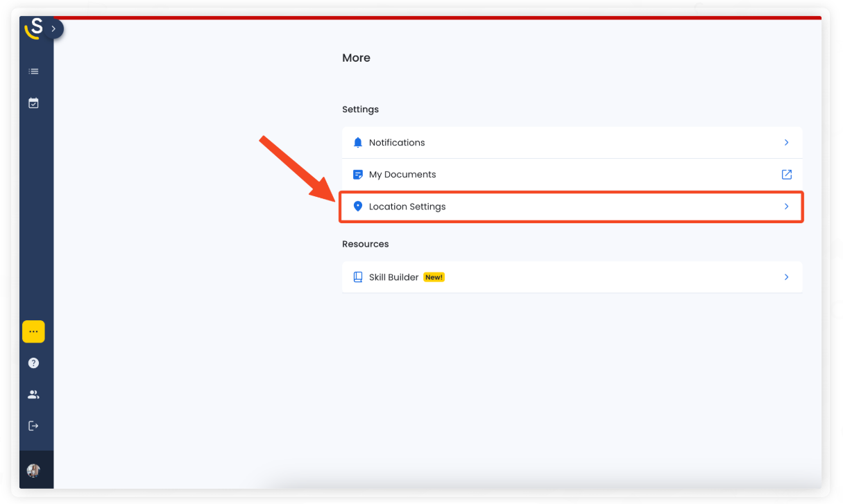Open Skill Builder resource row
The height and width of the screenshot is (504, 843).
[572, 277]
